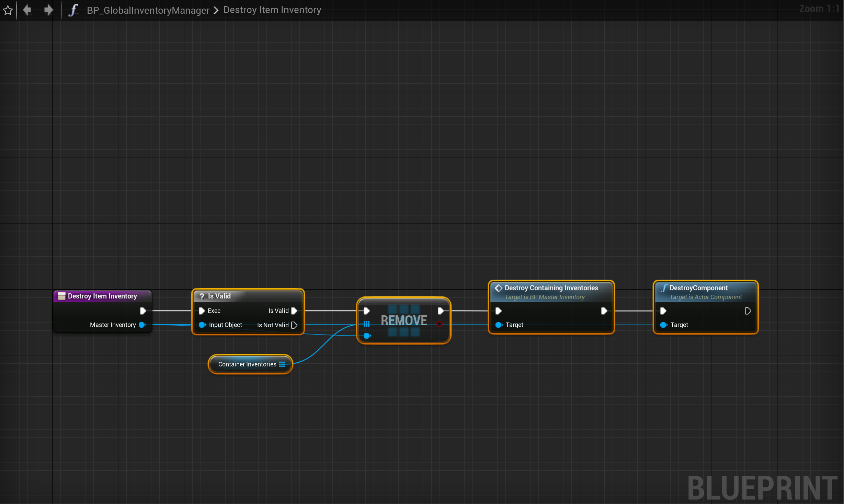The image size is (844, 504).
Task: Click the function icon beside the breadcrumb
Action: (73, 10)
